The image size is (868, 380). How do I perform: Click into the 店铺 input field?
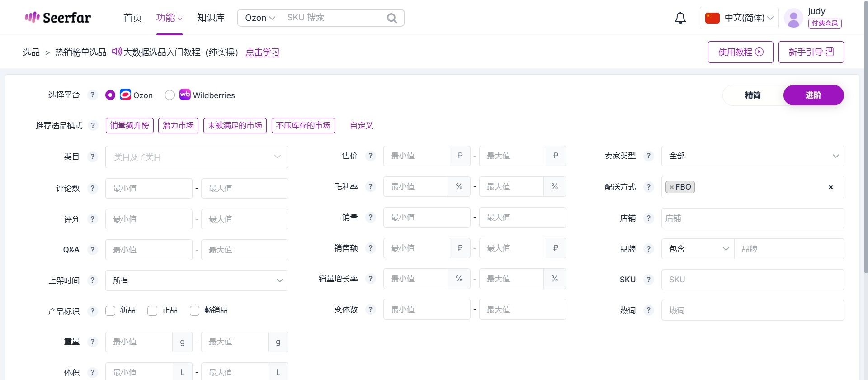pos(753,218)
